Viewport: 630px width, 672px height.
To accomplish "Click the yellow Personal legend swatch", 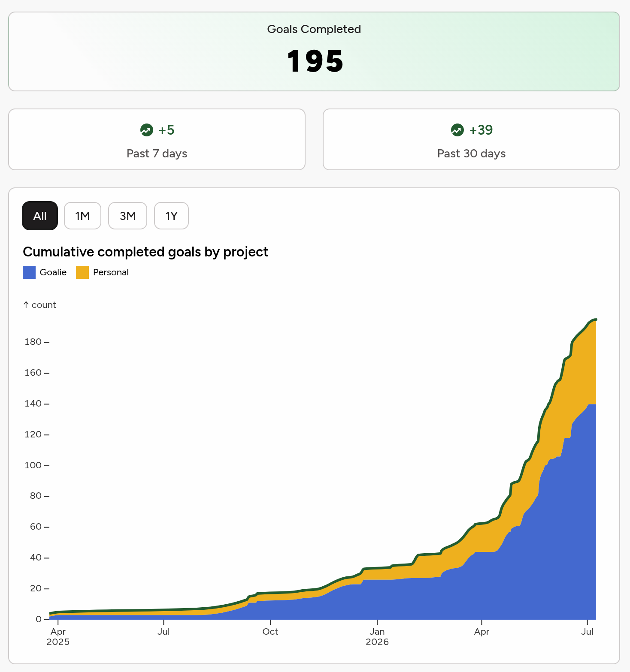I will click(x=82, y=272).
